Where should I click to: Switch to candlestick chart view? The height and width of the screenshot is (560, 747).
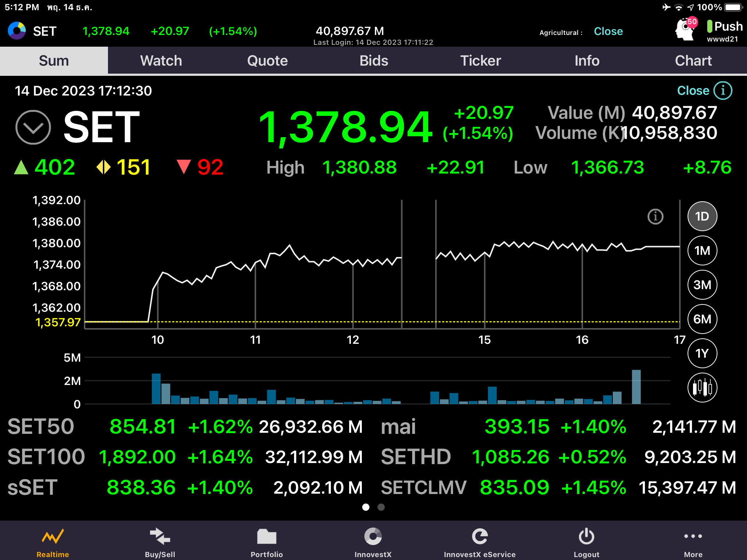coord(702,388)
